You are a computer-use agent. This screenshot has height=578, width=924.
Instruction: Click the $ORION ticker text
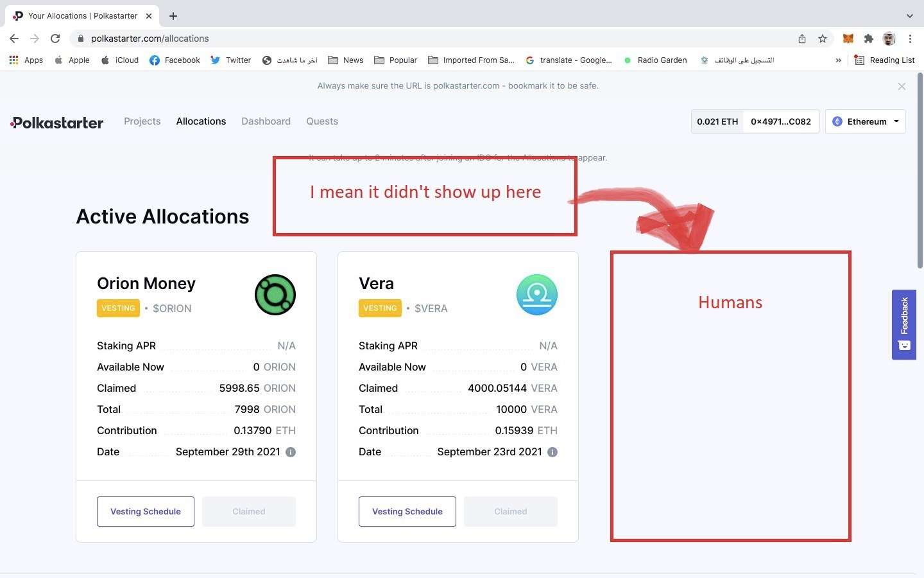[x=172, y=308]
